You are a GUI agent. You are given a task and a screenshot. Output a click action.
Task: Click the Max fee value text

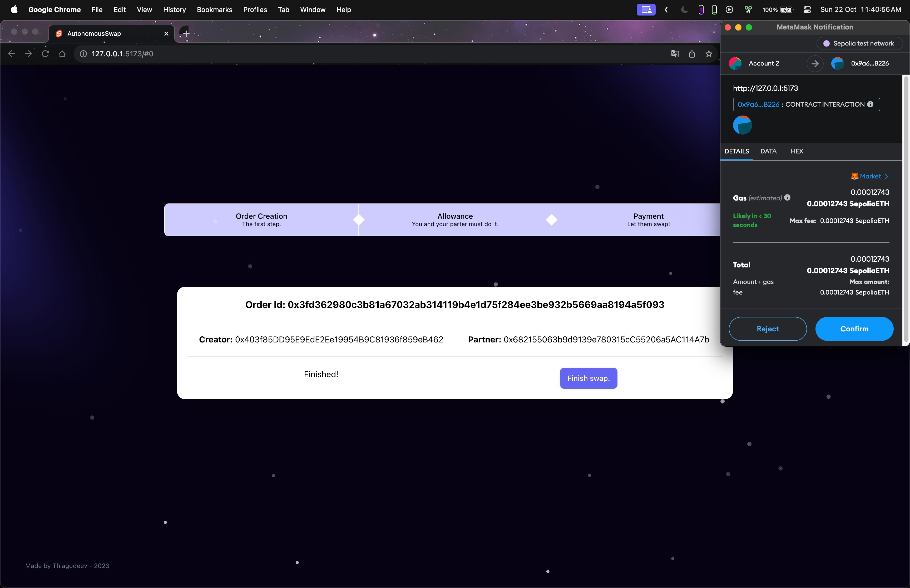click(855, 221)
